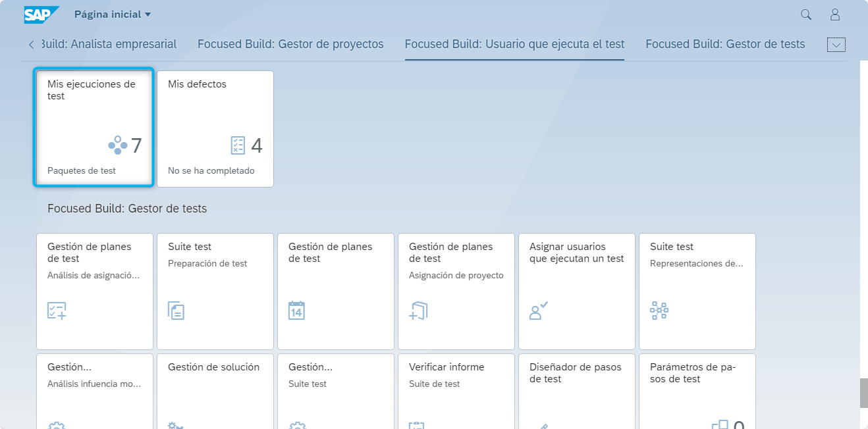This screenshot has height=429, width=868.
Task: Switch to Focused Build: Analista empresarial tab
Action: point(109,44)
